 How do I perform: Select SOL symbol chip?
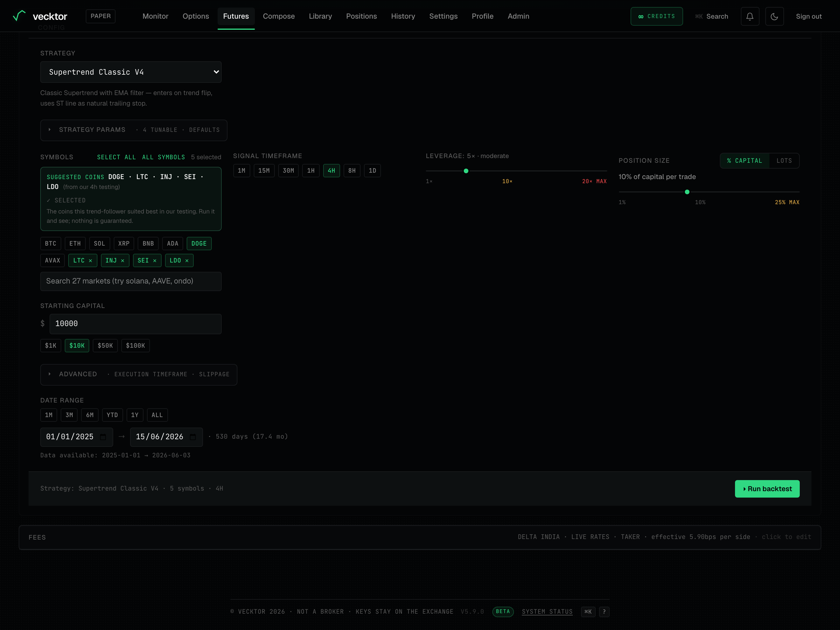tap(99, 244)
